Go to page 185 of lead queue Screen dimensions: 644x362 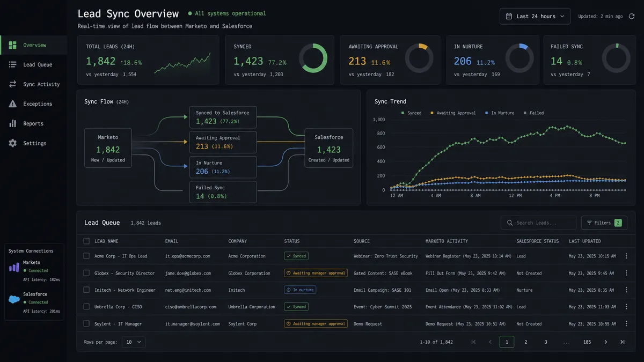587,342
